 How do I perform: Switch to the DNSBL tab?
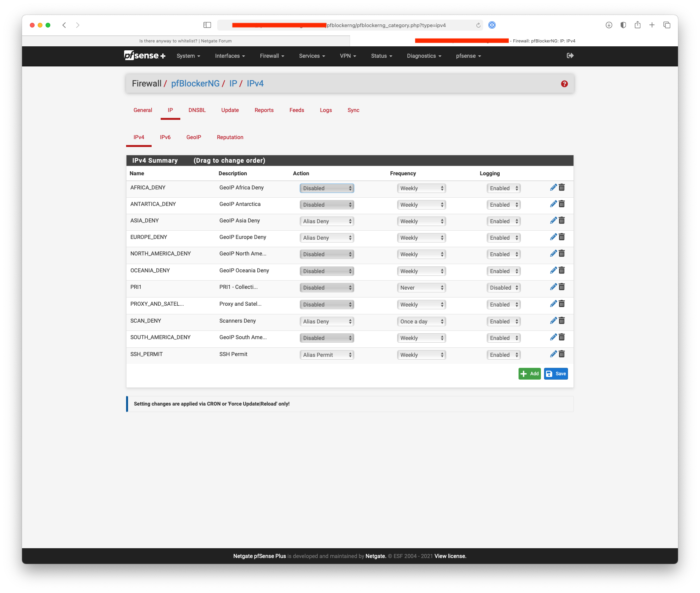[x=197, y=110]
